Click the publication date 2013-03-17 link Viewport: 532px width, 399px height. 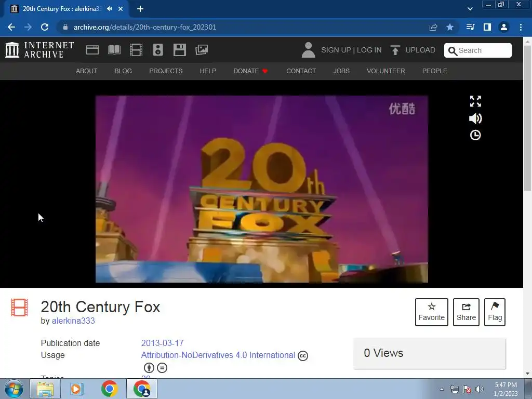coord(163,343)
